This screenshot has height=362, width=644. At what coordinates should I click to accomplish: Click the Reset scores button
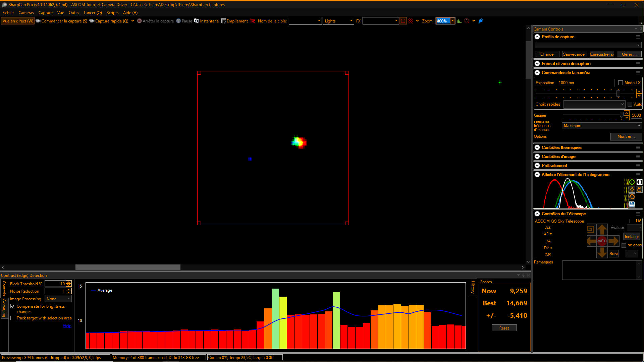click(x=504, y=328)
